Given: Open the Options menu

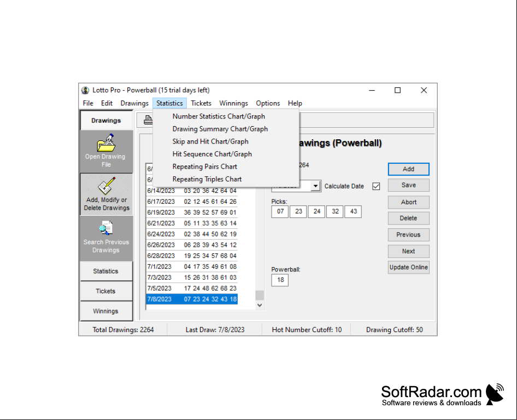Looking at the screenshot, I should (x=268, y=103).
